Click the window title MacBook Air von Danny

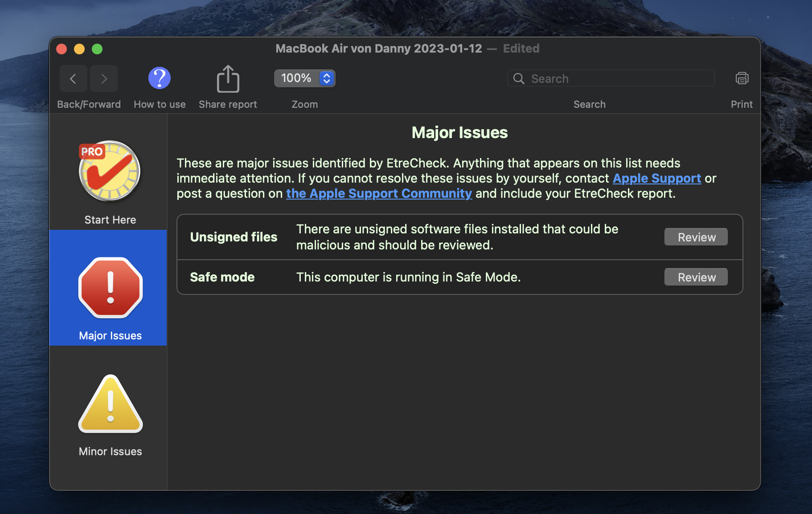pyautogui.click(x=379, y=49)
